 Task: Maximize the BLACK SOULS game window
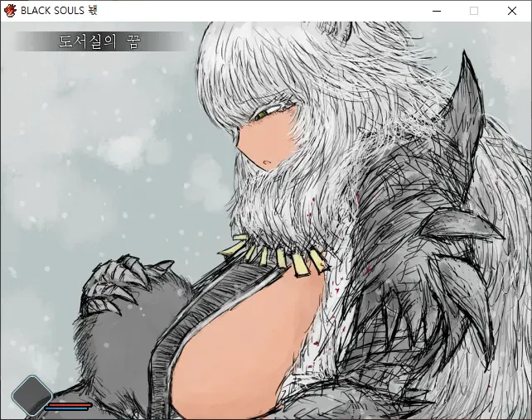474,11
